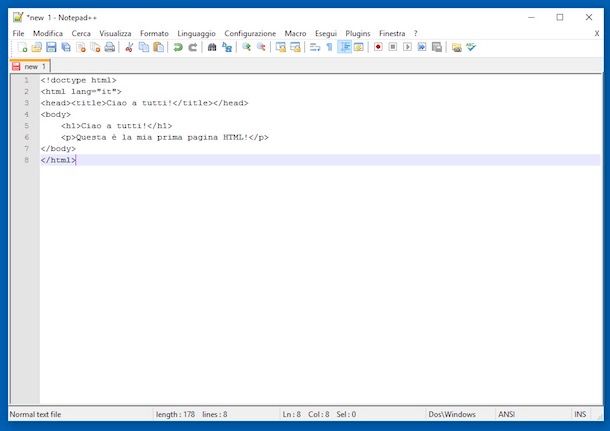The image size is (610, 431).
Task: Toggle Word wrap toolbar icon
Action: tap(315, 47)
